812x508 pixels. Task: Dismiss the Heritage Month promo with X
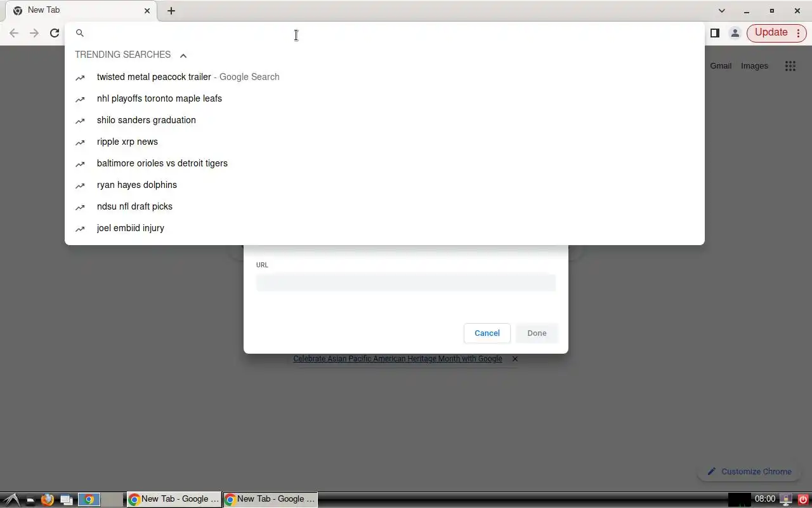click(515, 359)
